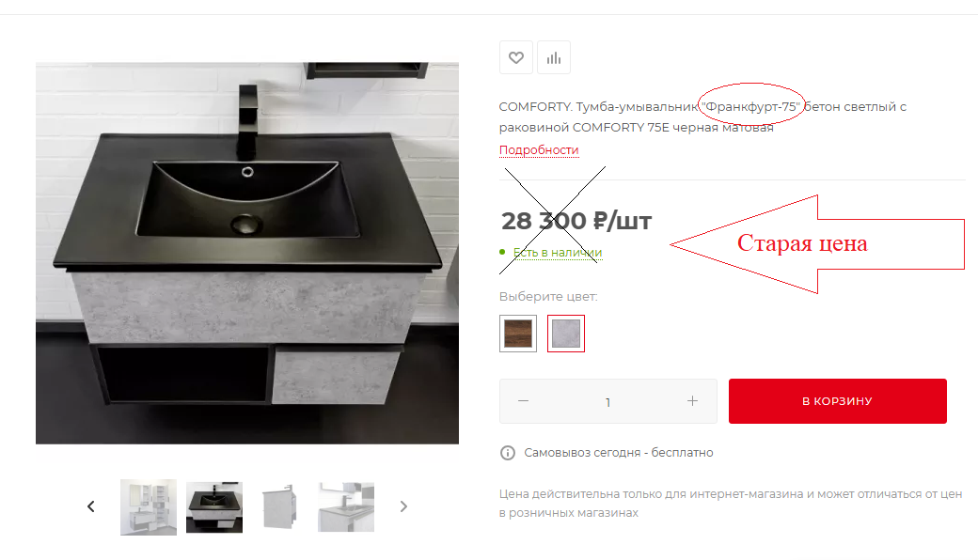Open the Есть в наличии availability link
This screenshot has width=978, height=560.
[x=558, y=252]
